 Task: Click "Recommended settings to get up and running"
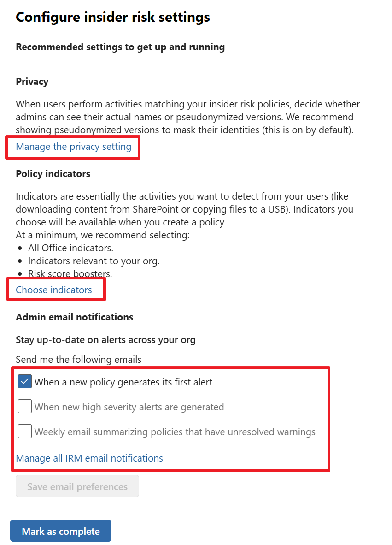pyautogui.click(x=120, y=47)
